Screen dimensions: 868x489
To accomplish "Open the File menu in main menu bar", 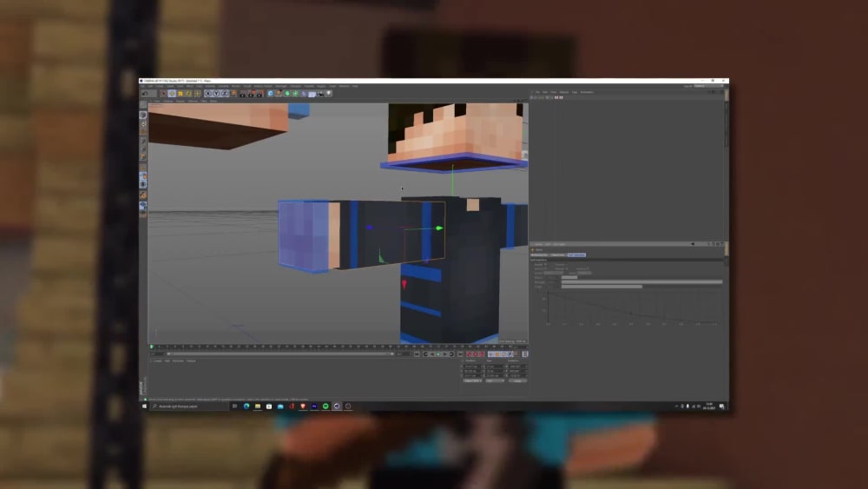I will [x=143, y=86].
